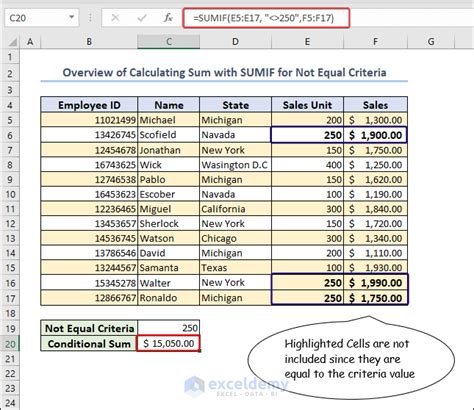The image size is (474, 410).
Task: Select column B header
Action: [89, 42]
